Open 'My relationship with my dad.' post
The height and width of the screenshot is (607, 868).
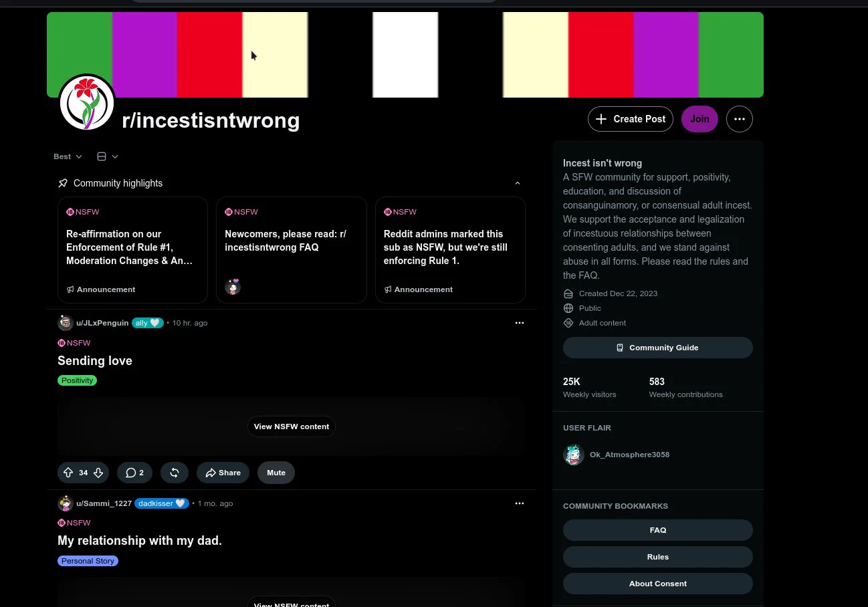140,541
